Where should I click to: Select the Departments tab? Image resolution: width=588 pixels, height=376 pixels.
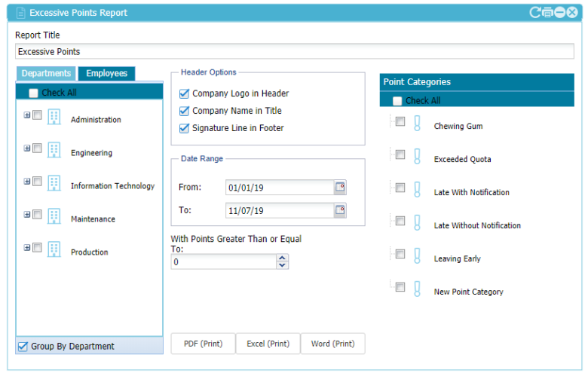tap(46, 73)
